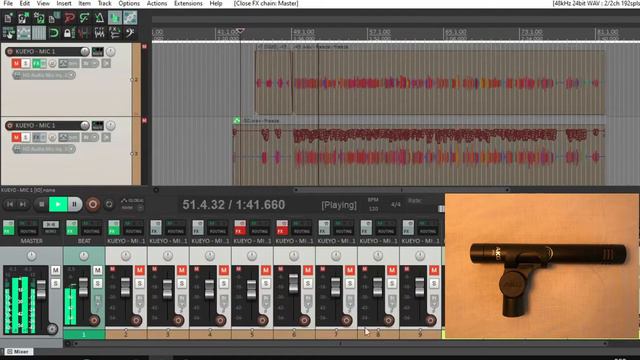Mute track 3 in the track panel

click(16, 138)
